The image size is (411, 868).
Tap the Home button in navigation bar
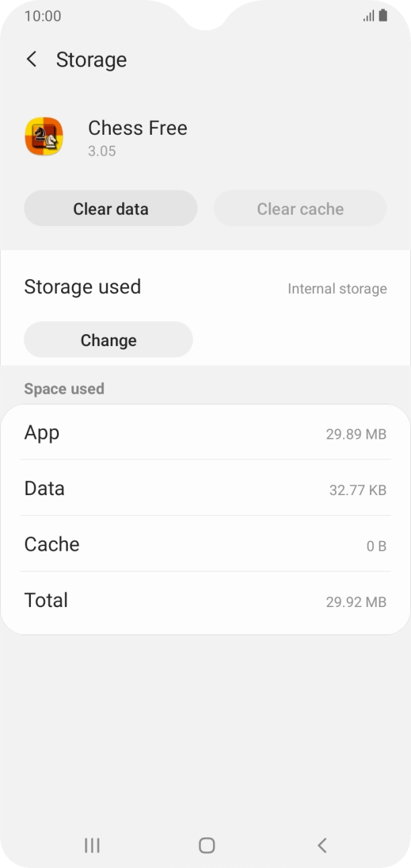pyautogui.click(x=205, y=845)
